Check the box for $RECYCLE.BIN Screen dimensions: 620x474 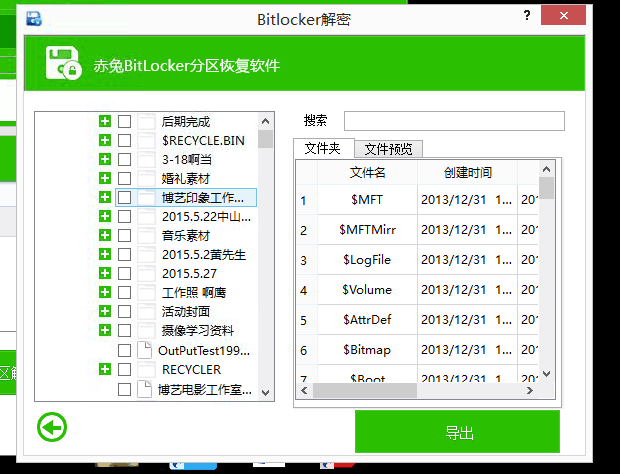click(125, 140)
